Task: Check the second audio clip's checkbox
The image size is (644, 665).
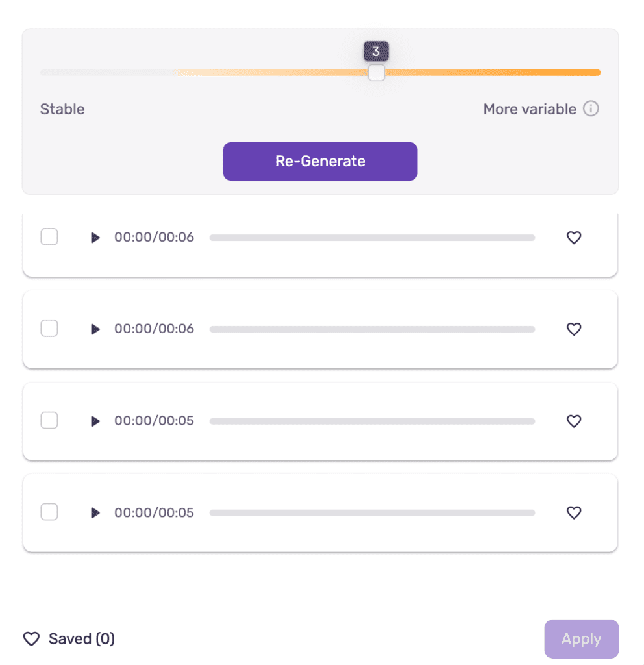Action: click(49, 329)
